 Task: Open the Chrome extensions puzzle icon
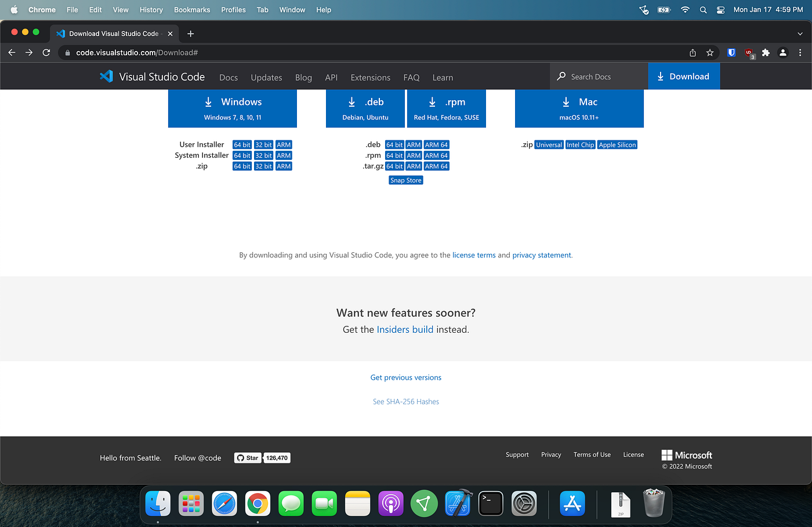coord(766,52)
